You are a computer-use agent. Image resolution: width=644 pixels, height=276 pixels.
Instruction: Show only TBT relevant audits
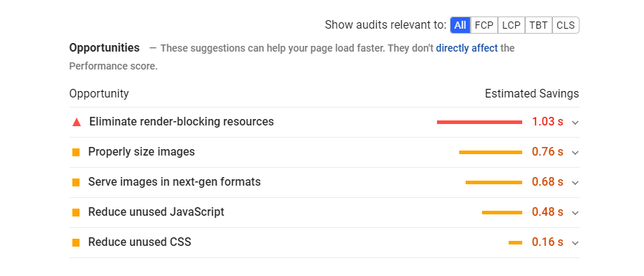(x=539, y=25)
